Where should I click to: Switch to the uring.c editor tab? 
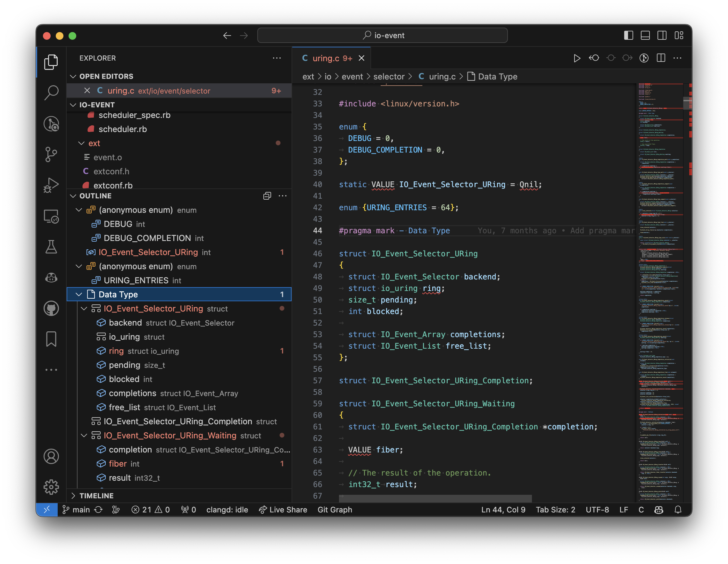coord(326,58)
